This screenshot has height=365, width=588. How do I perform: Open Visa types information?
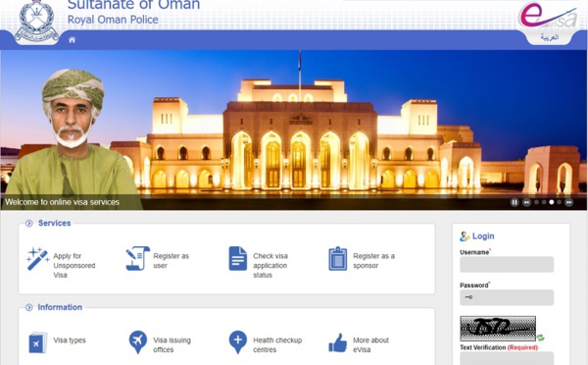[70, 340]
